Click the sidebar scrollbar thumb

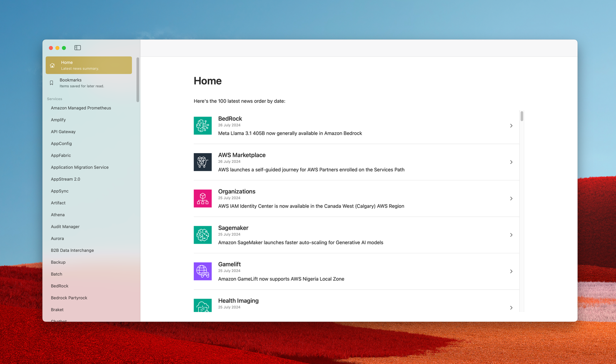(x=138, y=79)
